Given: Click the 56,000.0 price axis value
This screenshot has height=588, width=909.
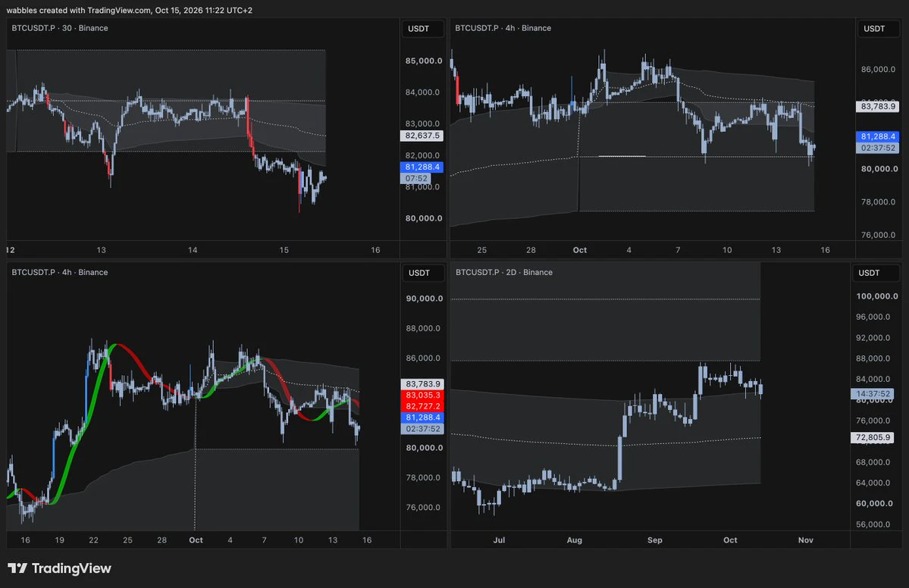Looking at the screenshot, I should (873, 524).
